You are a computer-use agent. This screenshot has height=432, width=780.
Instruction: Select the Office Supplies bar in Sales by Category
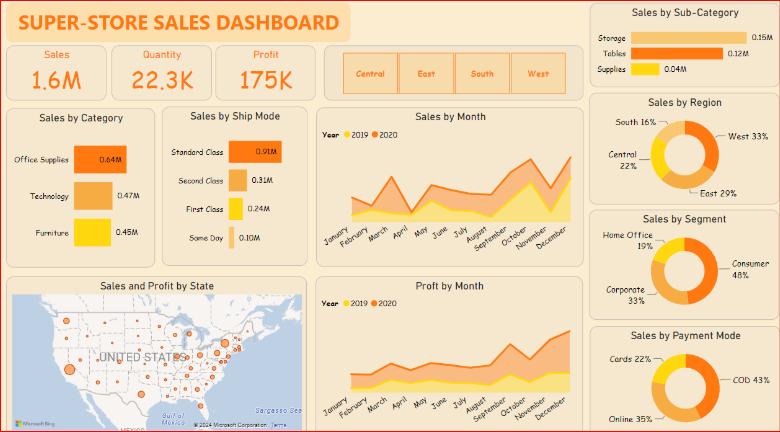[99, 159]
